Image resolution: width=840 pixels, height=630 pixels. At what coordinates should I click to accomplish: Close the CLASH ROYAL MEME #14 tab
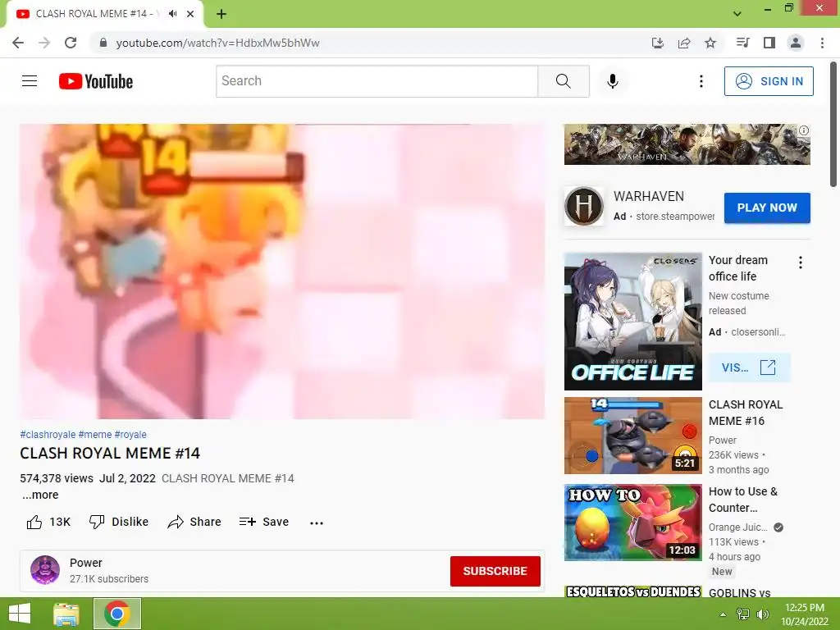click(190, 14)
